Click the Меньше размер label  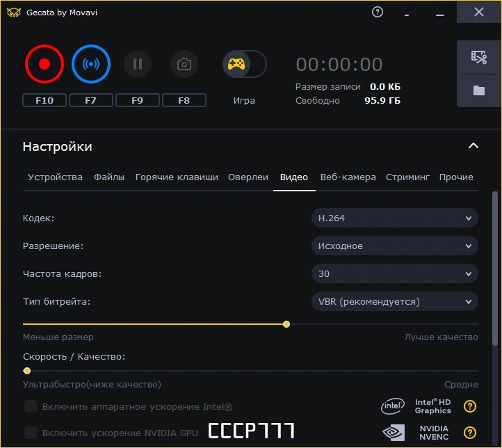[58, 337]
